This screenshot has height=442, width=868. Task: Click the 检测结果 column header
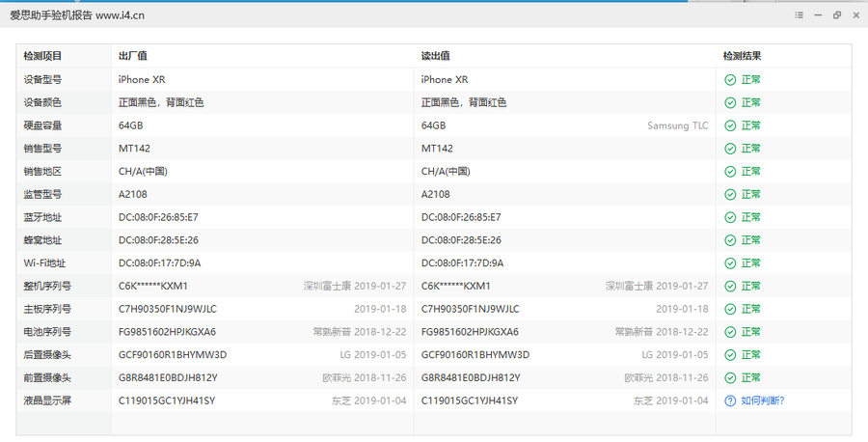pyautogui.click(x=743, y=56)
